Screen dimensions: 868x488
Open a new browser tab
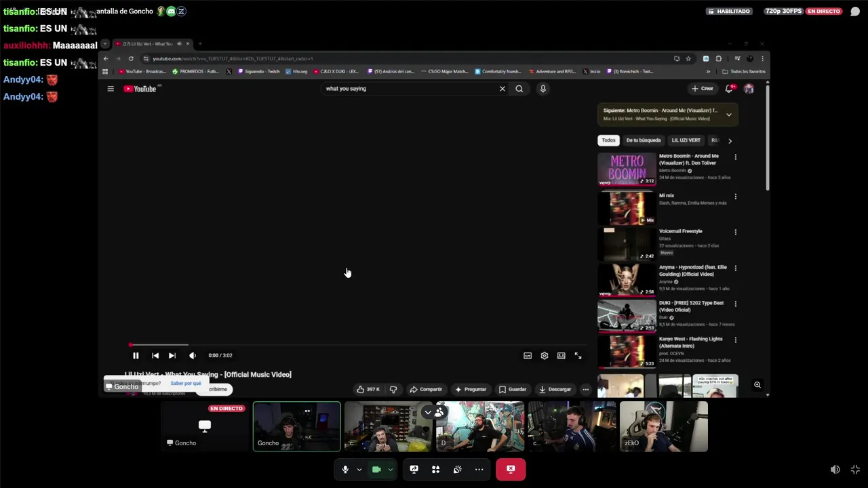click(199, 44)
